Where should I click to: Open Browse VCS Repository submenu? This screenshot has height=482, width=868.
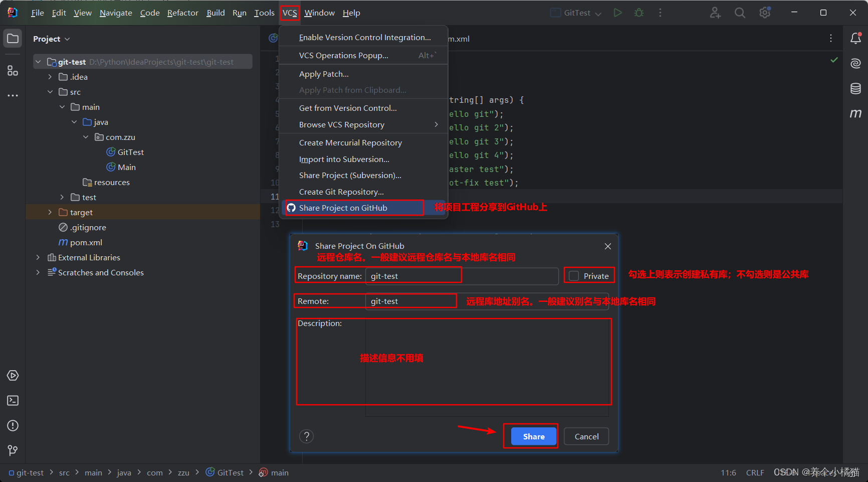[x=363, y=124]
